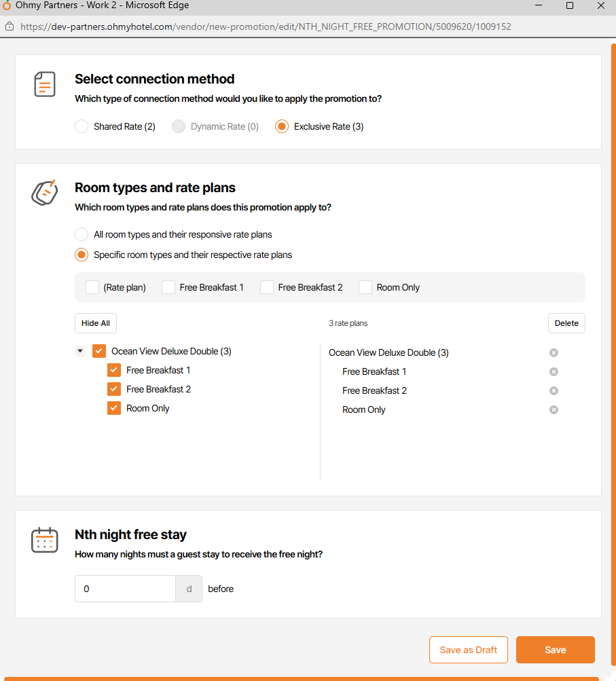Screen dimensions: 616x681
Task: Remove Ocean View Deluxe Double from selected list
Action: [554, 352]
